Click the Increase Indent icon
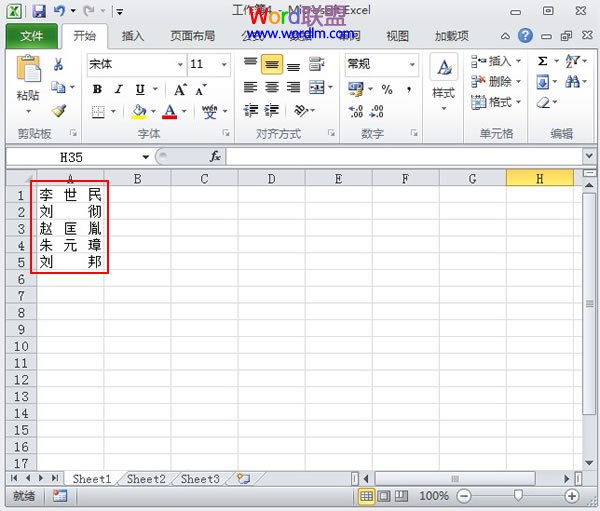Viewport: 600px width, 511px height. 272,111
